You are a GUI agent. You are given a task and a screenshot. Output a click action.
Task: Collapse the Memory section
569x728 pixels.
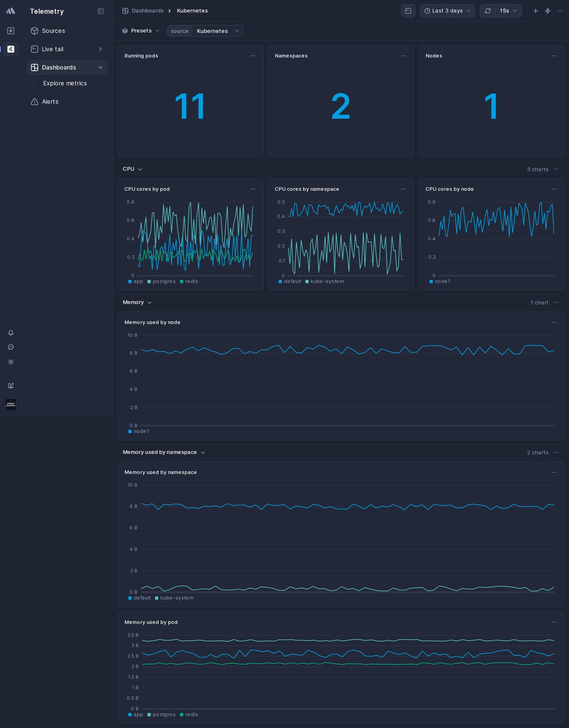point(149,302)
